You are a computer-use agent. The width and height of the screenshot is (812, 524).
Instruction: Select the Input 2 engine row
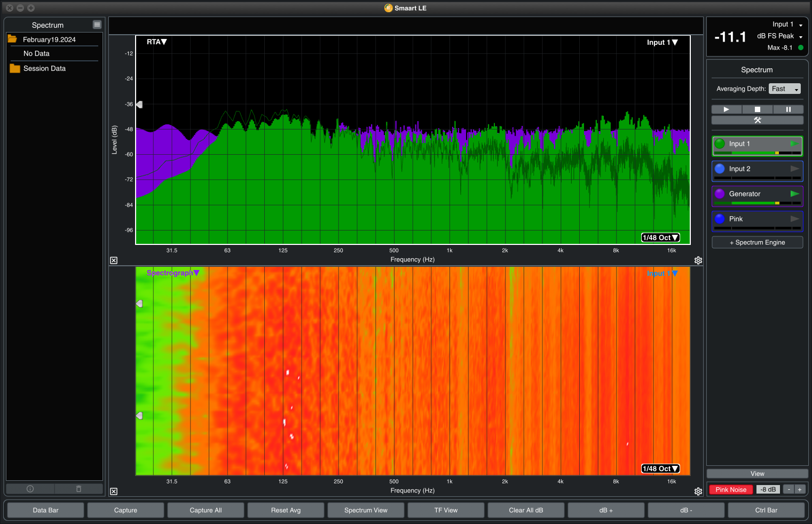(x=757, y=171)
